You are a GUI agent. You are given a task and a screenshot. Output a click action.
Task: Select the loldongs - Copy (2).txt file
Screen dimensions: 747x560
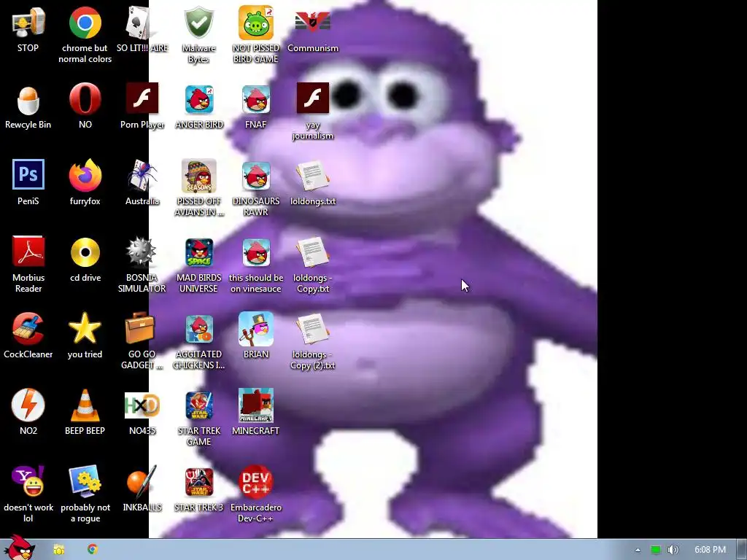pos(312,329)
